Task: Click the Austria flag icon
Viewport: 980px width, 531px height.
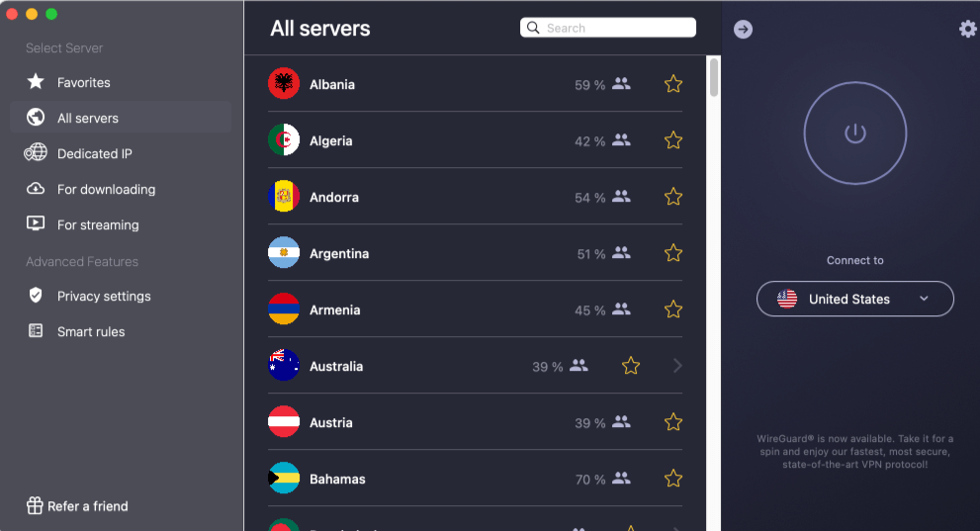Action: click(284, 421)
